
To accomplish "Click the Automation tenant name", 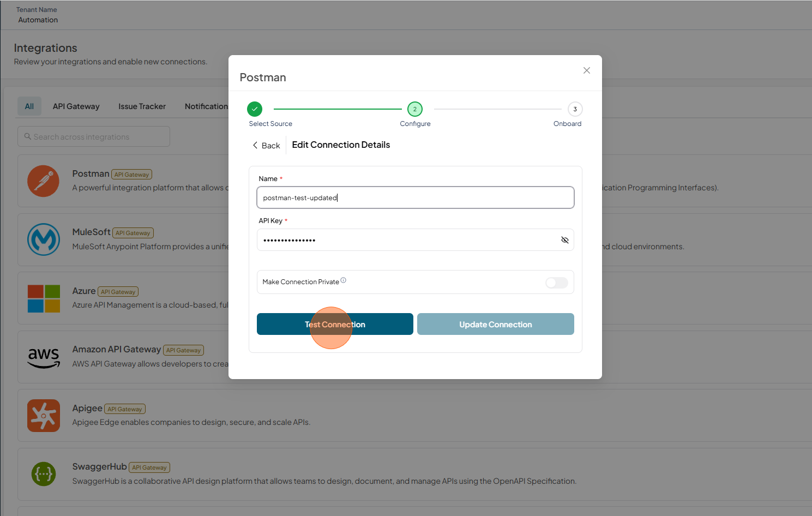I will point(38,20).
